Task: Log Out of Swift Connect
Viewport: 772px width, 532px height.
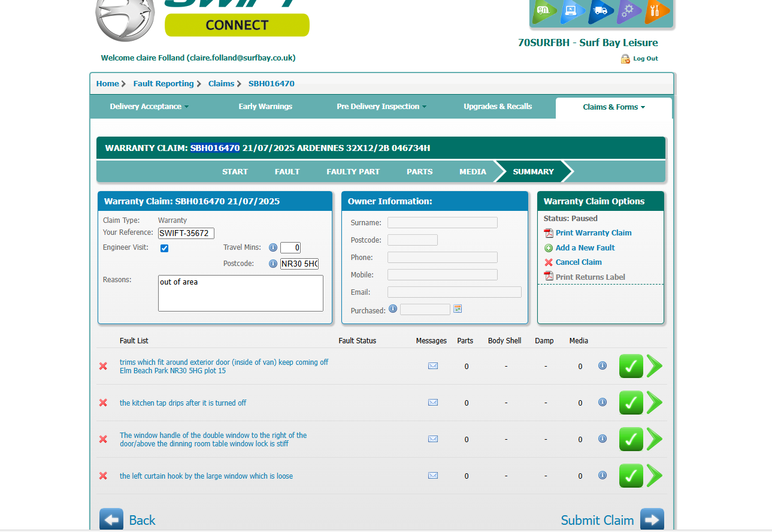Action: pos(646,59)
